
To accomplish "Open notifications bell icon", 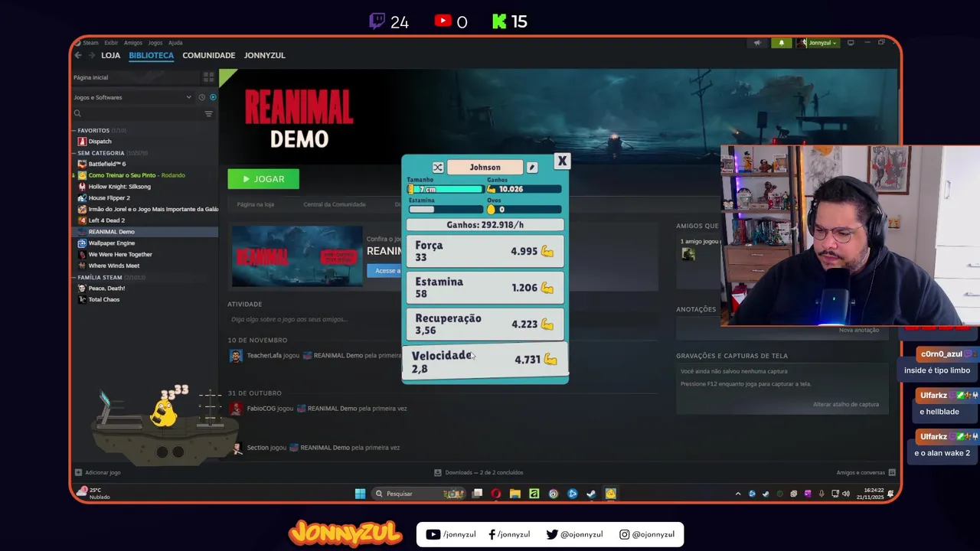I will click(782, 43).
